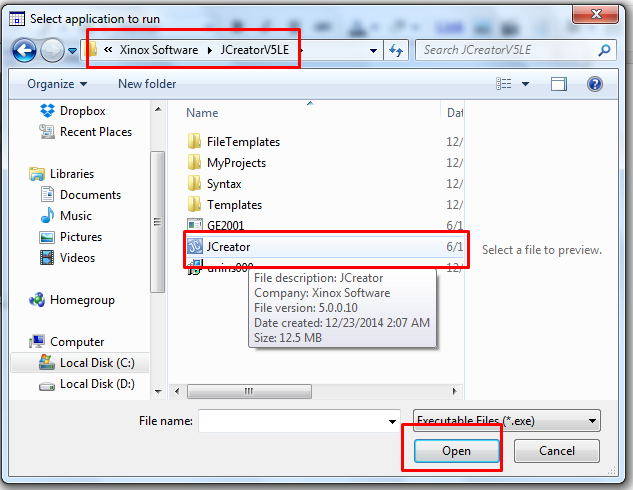Open the Executable Files (*.exe) type dropdown

(x=507, y=421)
